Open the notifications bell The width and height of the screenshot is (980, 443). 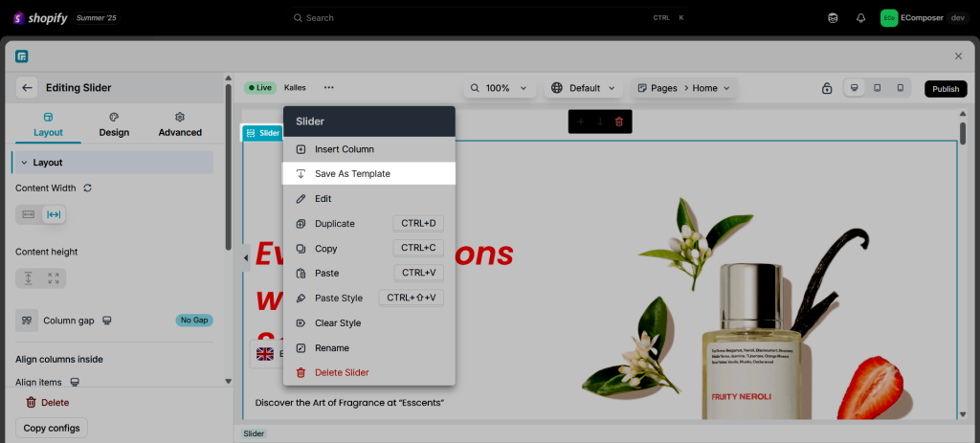coord(860,18)
